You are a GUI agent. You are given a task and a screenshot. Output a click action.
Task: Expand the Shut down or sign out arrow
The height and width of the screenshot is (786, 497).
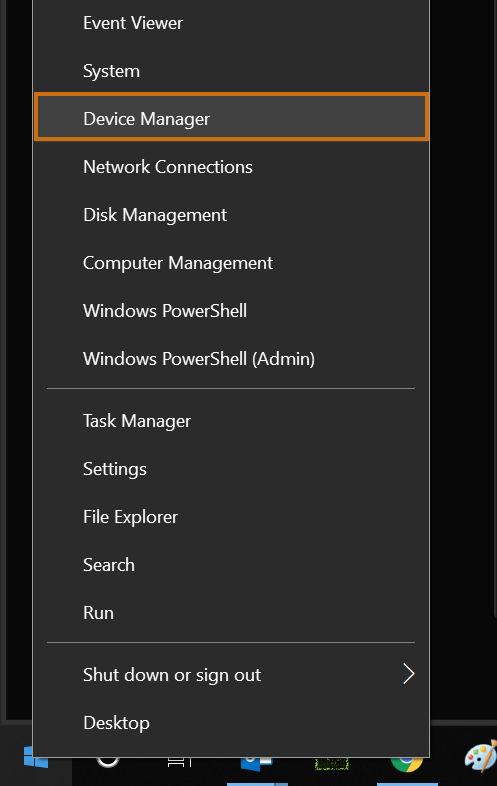[x=409, y=674]
